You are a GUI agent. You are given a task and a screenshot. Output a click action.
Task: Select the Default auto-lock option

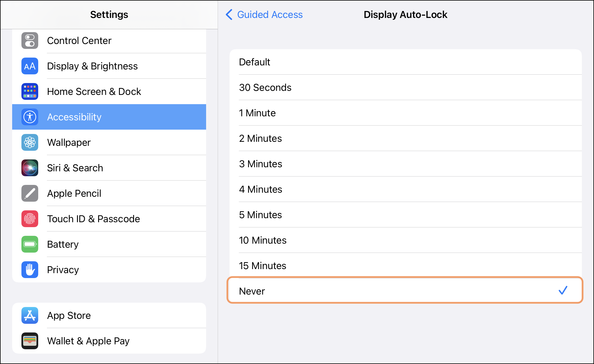405,62
